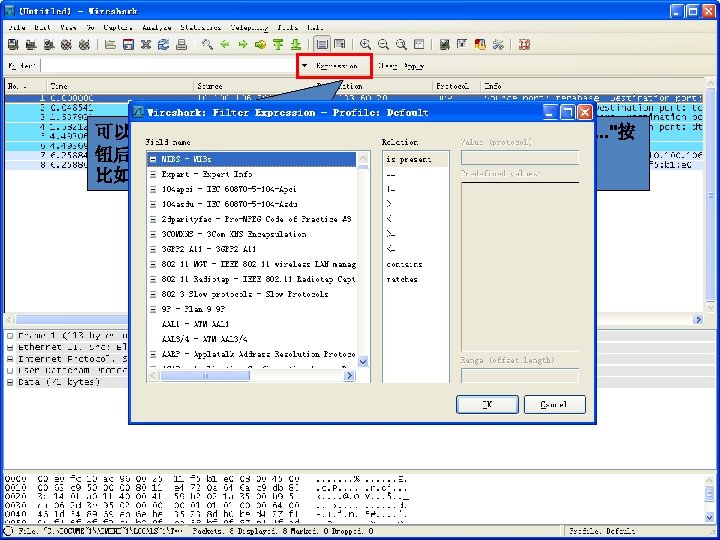The image size is (720, 540).
Task: Reset zoom to normal size
Action: (401, 45)
